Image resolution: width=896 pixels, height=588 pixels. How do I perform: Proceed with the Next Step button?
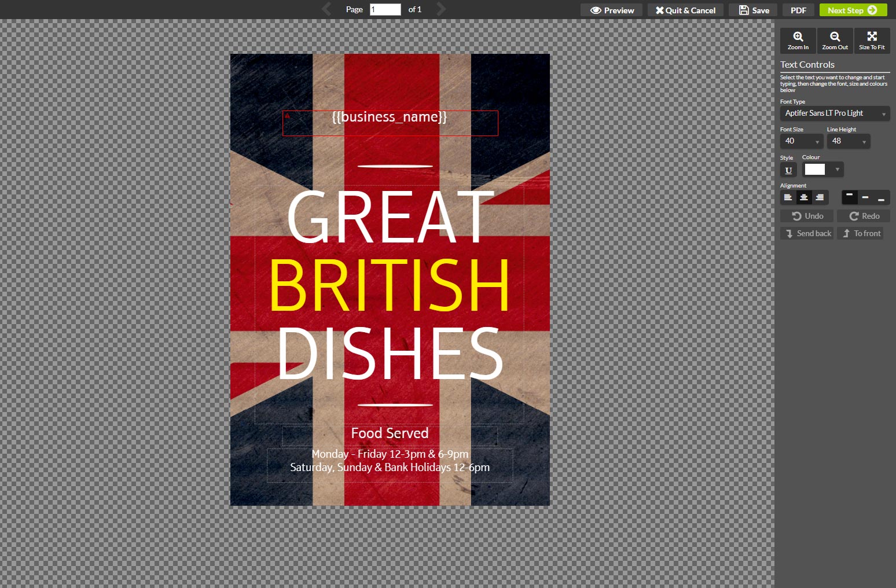point(853,10)
